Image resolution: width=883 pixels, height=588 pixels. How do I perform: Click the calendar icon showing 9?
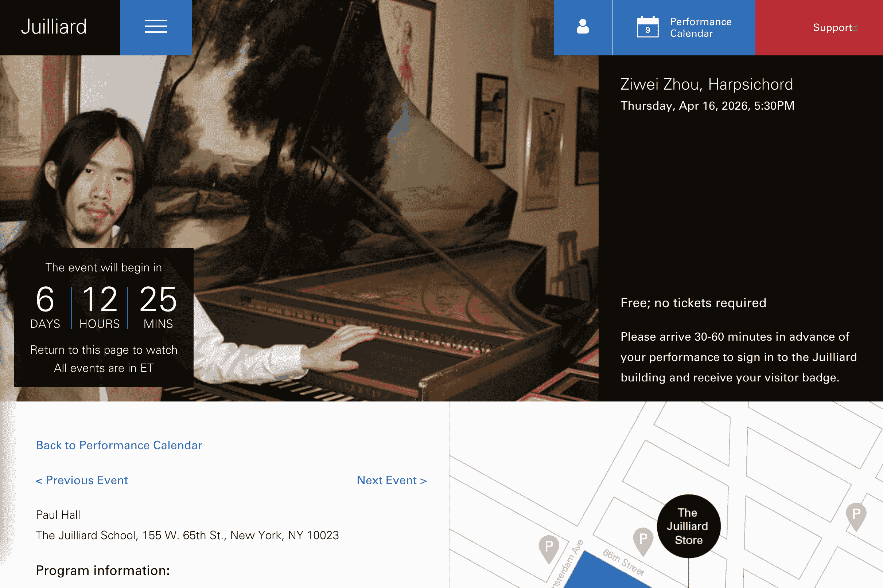(x=647, y=27)
